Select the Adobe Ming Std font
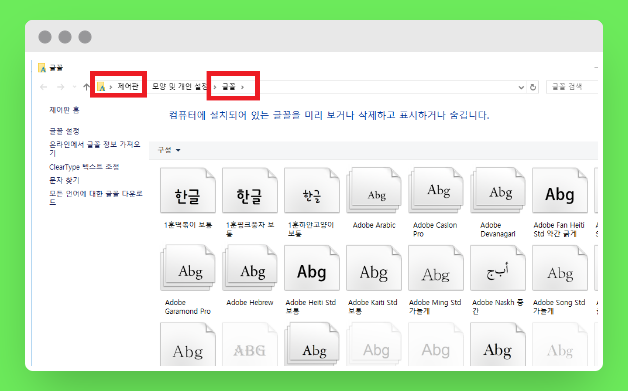Screen dimensions: 628x391 coord(436,280)
